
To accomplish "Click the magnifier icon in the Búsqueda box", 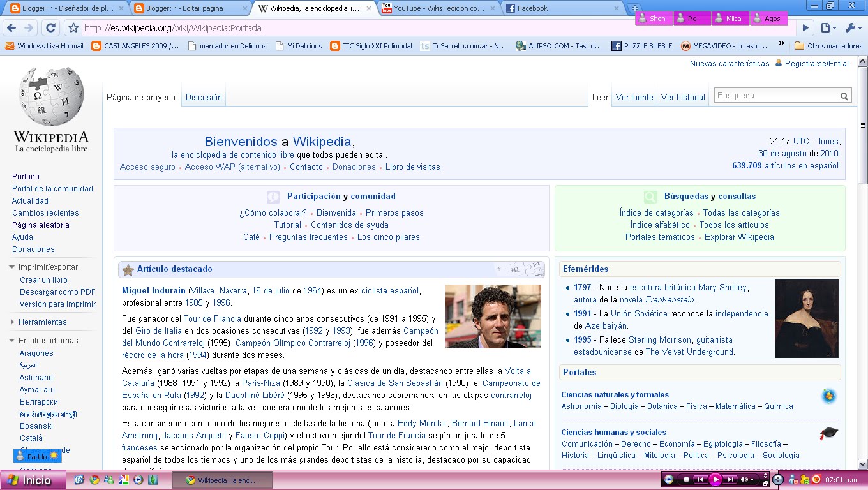I will click(x=844, y=96).
